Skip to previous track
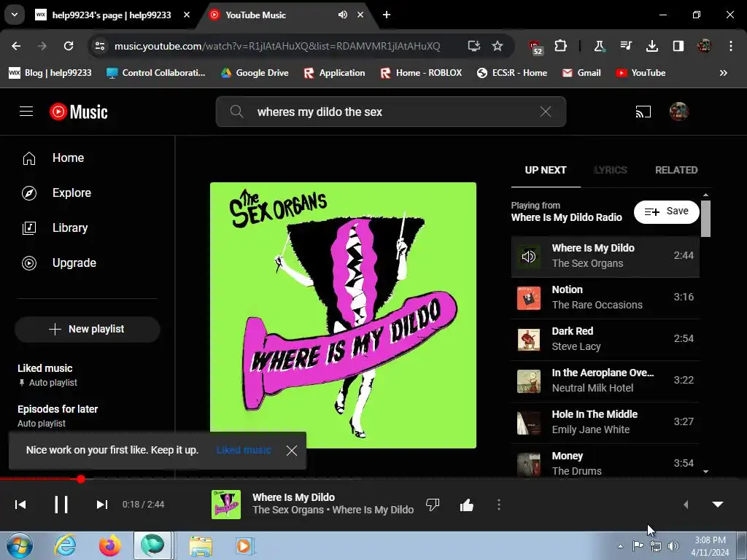747x560 pixels. pyautogui.click(x=20, y=505)
